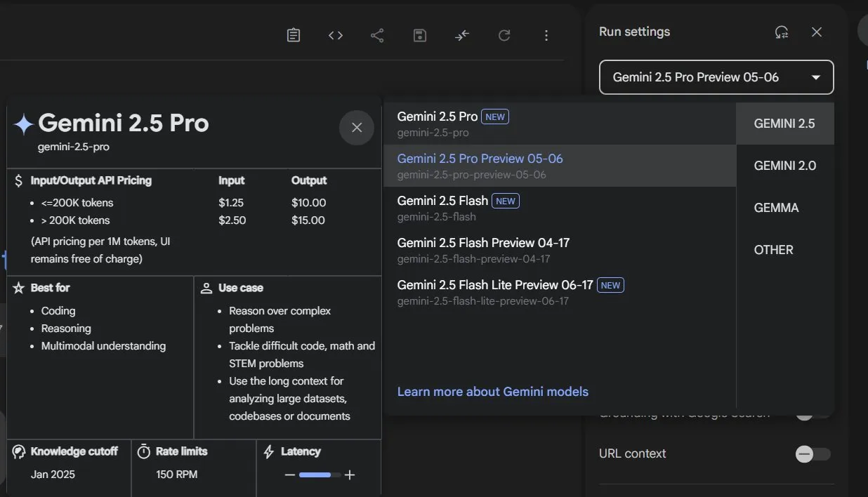
Task: Click the Reasoning bullet under Best for
Action: click(x=66, y=329)
